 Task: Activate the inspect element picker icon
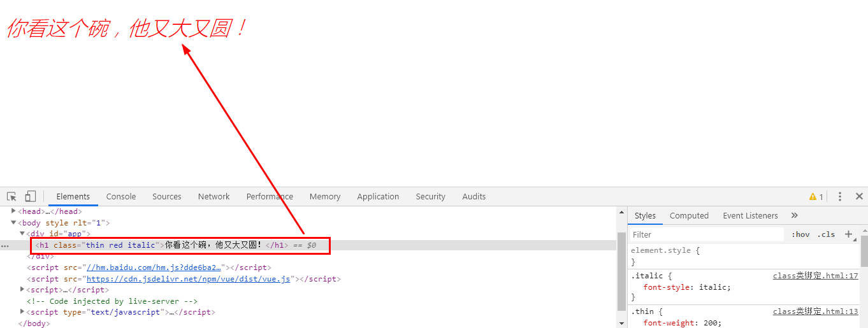pyautogui.click(x=11, y=197)
